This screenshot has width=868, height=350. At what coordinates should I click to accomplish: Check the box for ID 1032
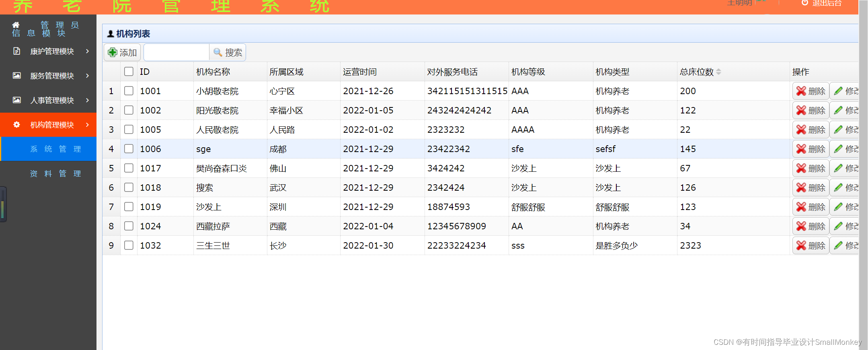pos(129,245)
